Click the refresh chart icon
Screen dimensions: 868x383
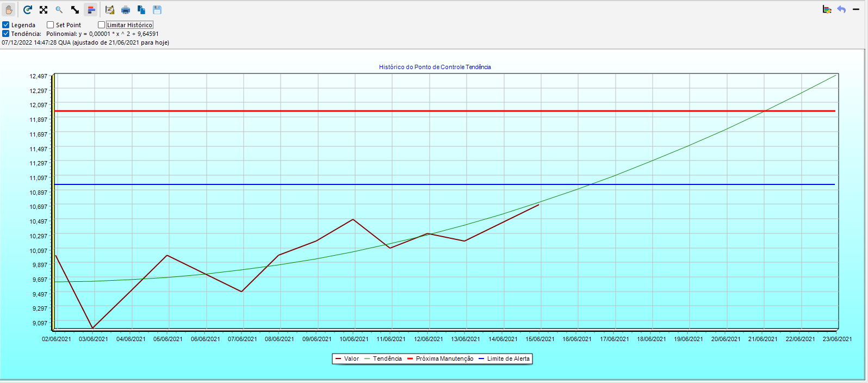point(28,10)
